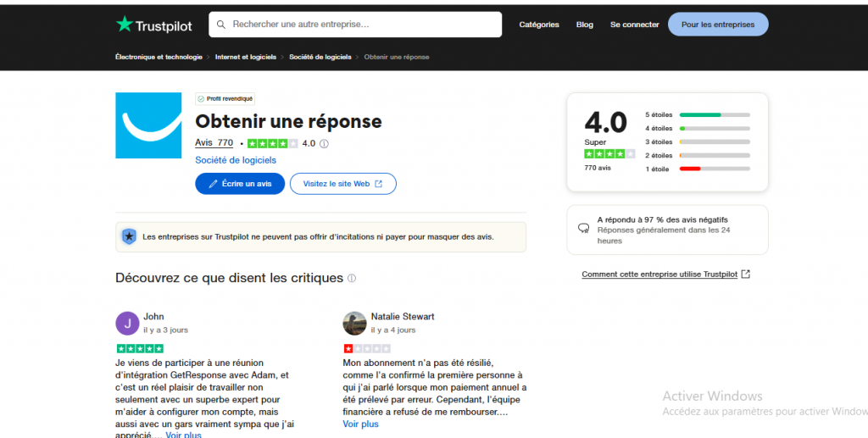The height and width of the screenshot is (438, 868).
Task: Click the reviewer name Natalie Stewart
Action: [403, 316]
